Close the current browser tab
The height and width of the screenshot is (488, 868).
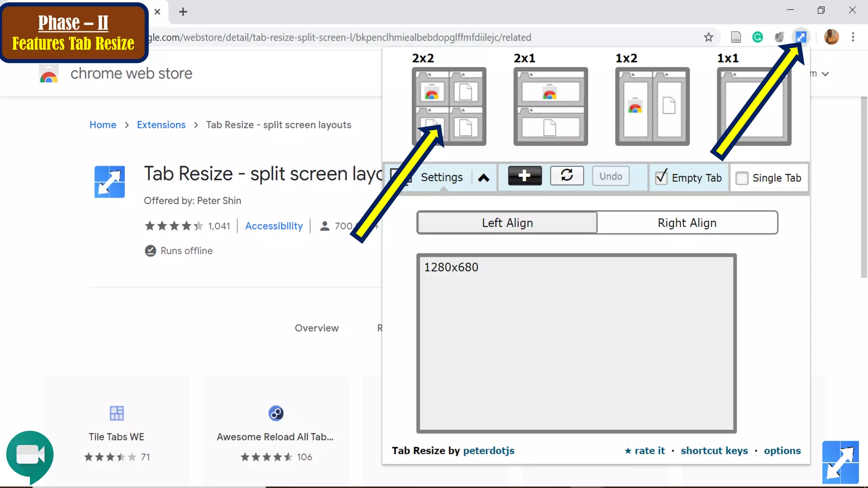[x=157, y=12]
